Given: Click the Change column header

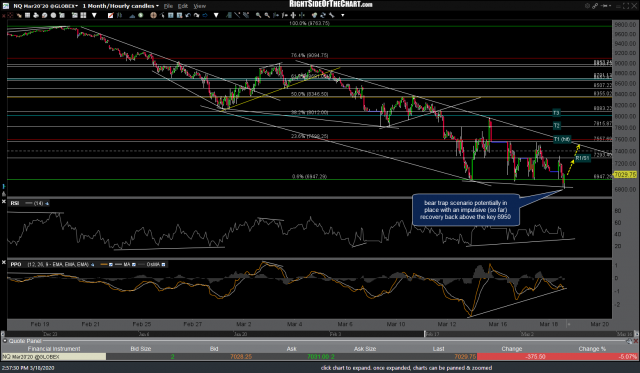Looking at the screenshot, I should click(x=512, y=349).
